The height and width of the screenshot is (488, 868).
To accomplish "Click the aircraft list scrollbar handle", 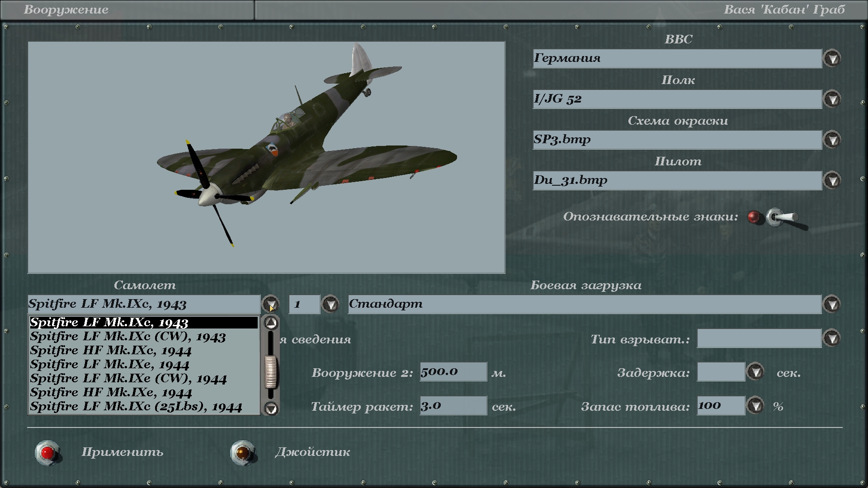I will point(270,372).
